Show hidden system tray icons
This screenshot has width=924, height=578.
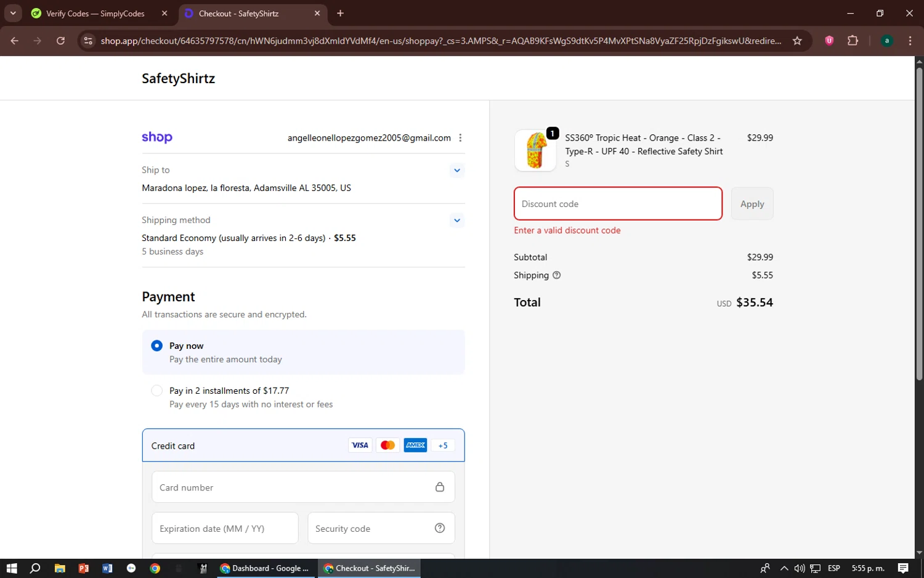point(784,568)
